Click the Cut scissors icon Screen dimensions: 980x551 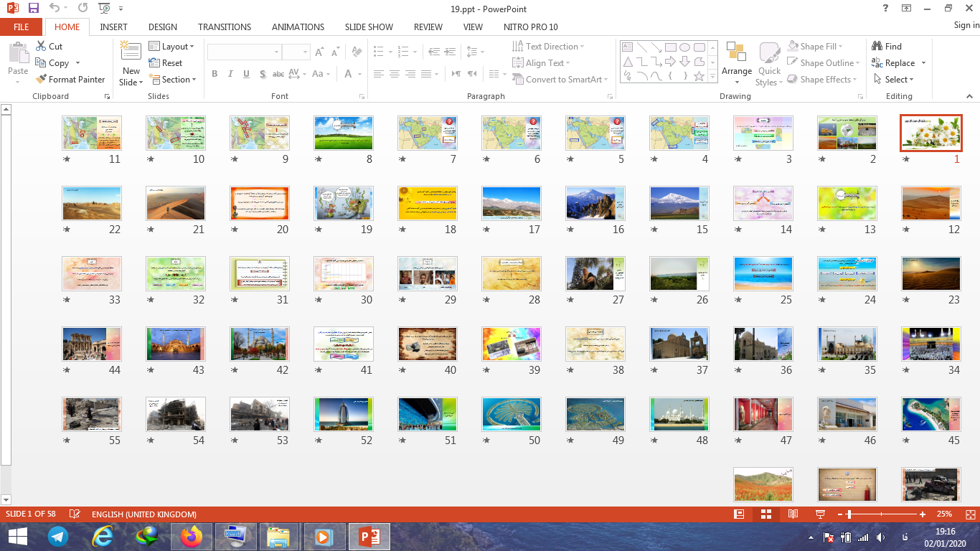(41, 46)
